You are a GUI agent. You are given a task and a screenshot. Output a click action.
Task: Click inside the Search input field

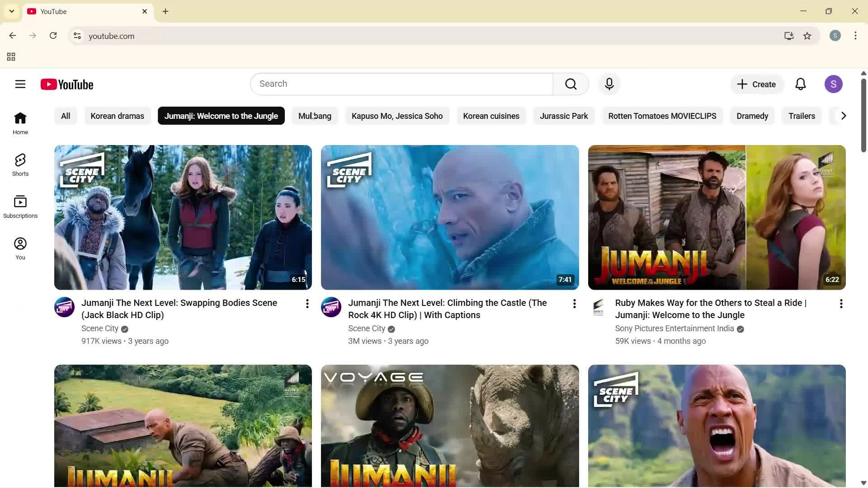[x=401, y=84]
